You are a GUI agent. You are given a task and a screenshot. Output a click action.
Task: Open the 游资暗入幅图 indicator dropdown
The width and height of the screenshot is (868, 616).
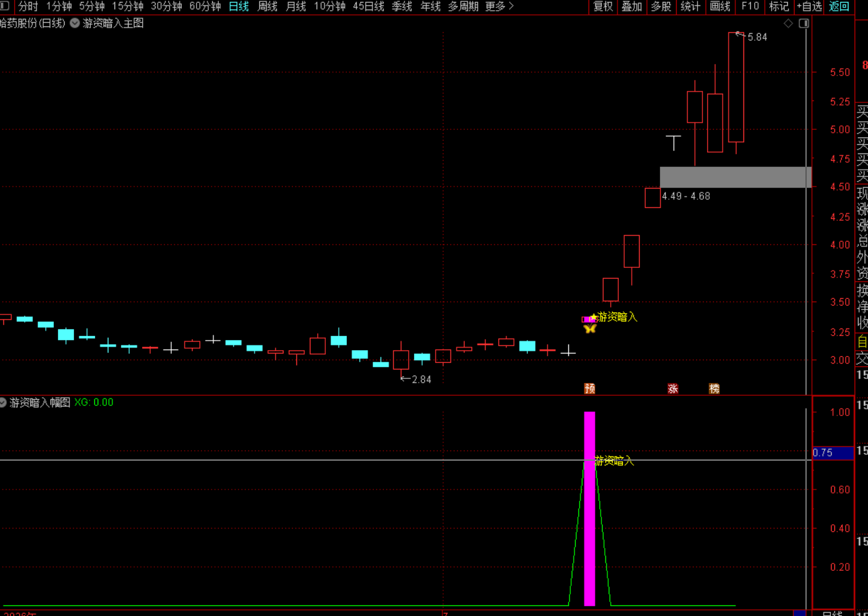3,403
